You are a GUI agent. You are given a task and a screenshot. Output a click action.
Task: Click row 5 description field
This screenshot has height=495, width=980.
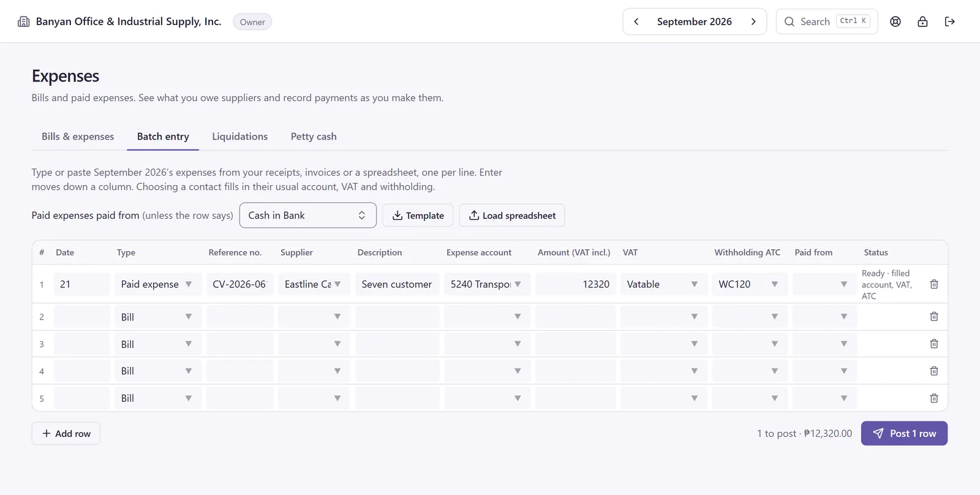click(x=398, y=398)
